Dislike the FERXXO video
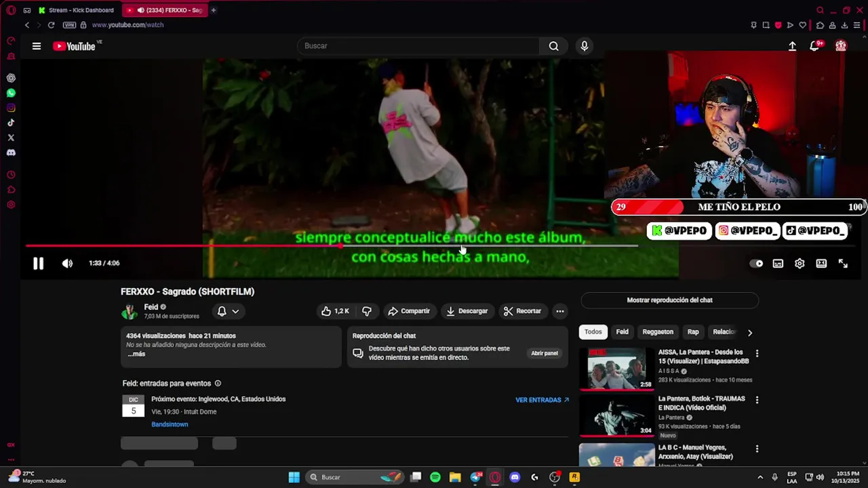868x488 pixels. click(x=367, y=311)
